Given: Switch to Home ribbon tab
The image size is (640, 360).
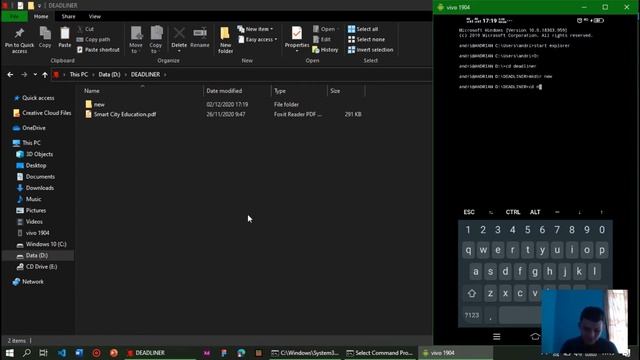Looking at the screenshot, I should click(41, 17).
